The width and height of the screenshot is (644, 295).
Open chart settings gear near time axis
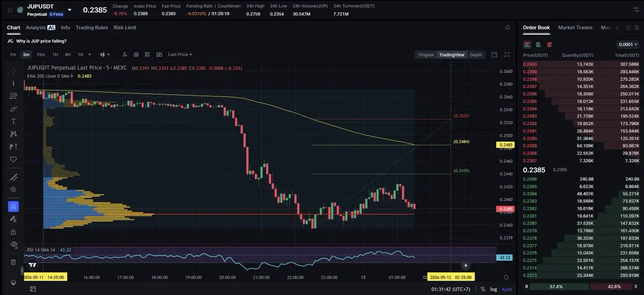pyautogui.click(x=506, y=277)
